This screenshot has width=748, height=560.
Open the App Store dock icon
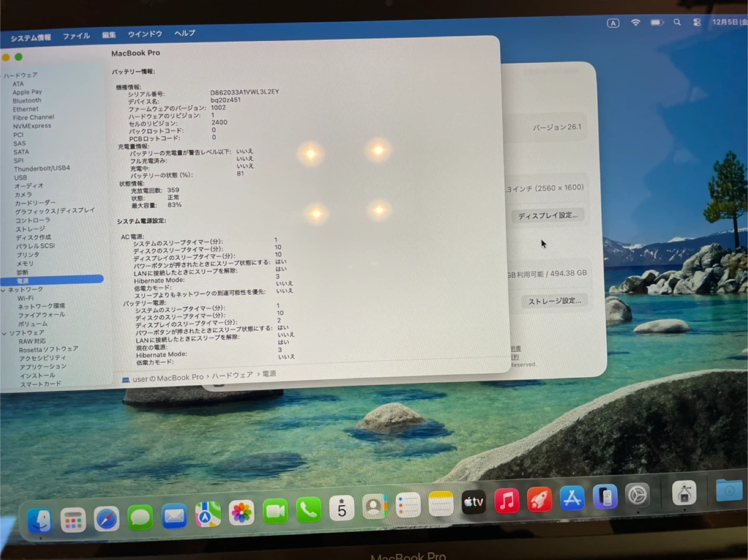(572, 498)
